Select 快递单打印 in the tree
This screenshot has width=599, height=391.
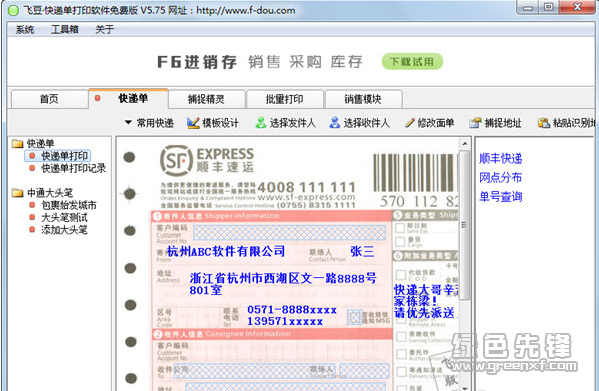[x=64, y=156]
